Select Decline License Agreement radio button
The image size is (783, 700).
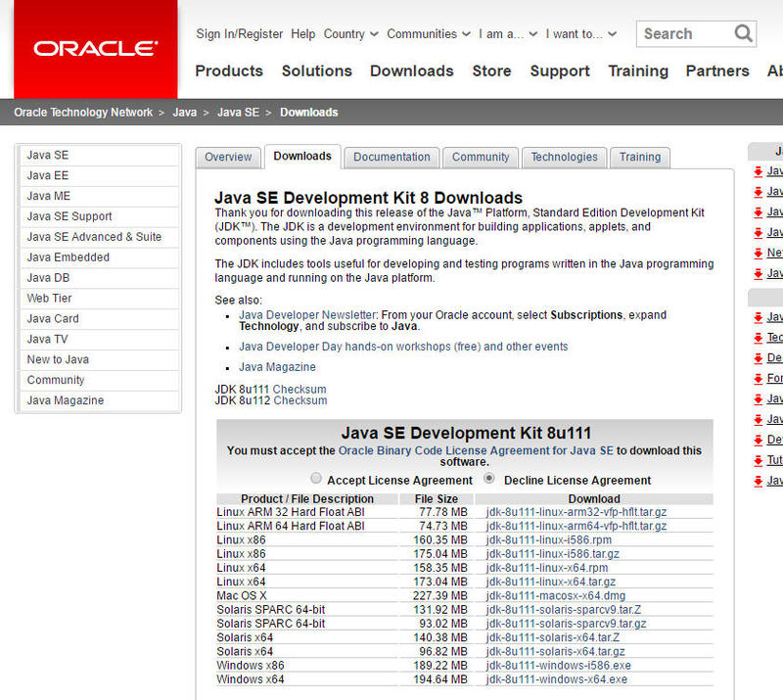coord(489,478)
